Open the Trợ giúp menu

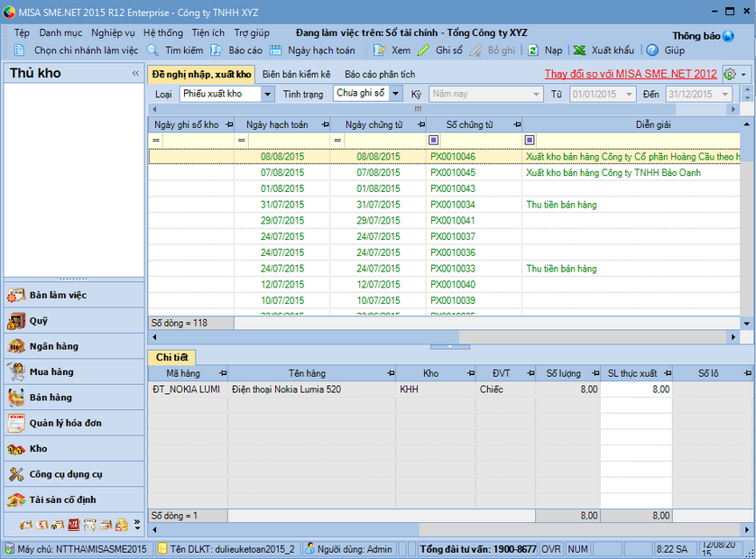point(252,32)
